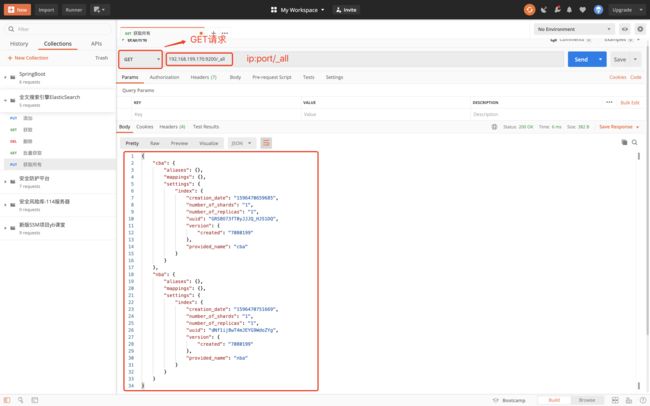Click the My Workspace grid icon
This screenshot has width=650, height=406.
(274, 10)
